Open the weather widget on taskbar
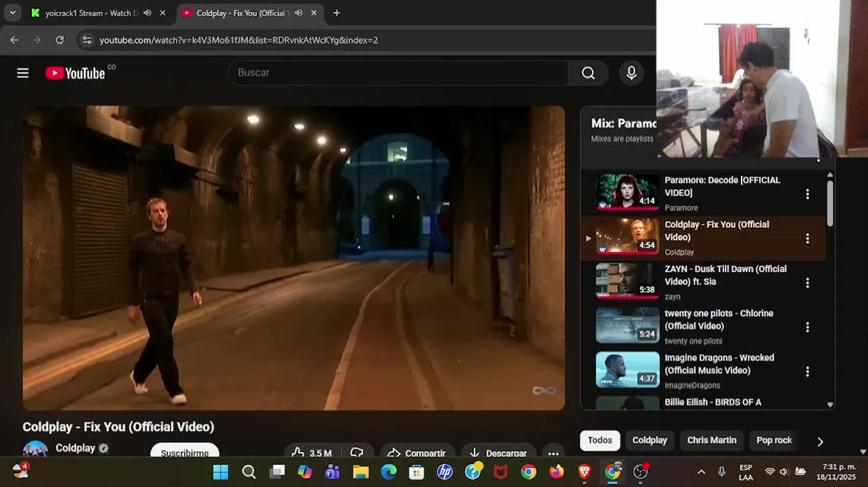Screen dimensions: 868x487 tap(20, 471)
